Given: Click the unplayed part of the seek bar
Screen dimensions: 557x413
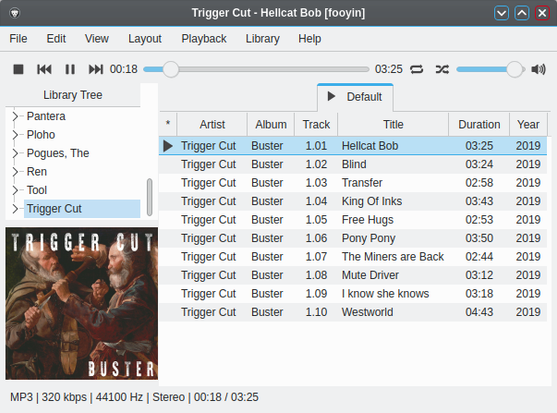Looking at the screenshot, I should tap(274, 69).
